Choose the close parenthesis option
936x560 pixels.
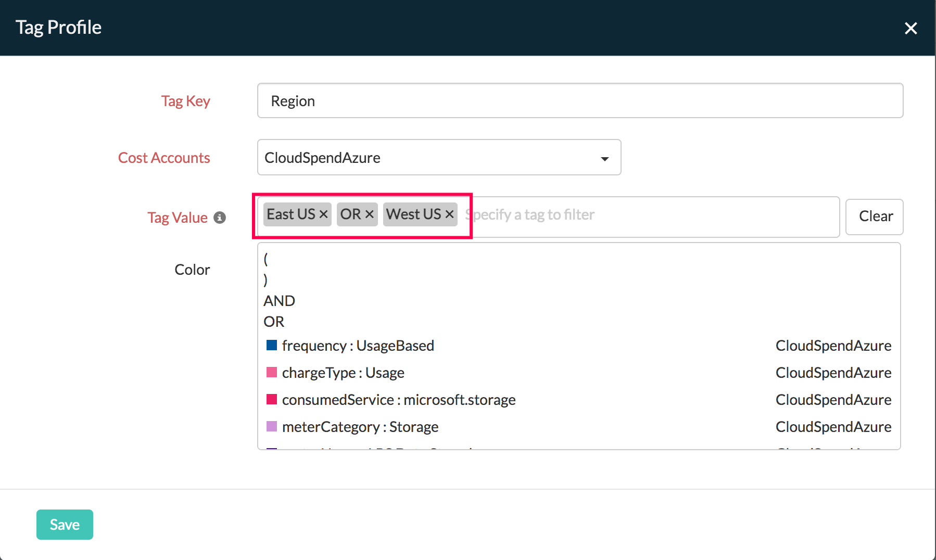266,280
